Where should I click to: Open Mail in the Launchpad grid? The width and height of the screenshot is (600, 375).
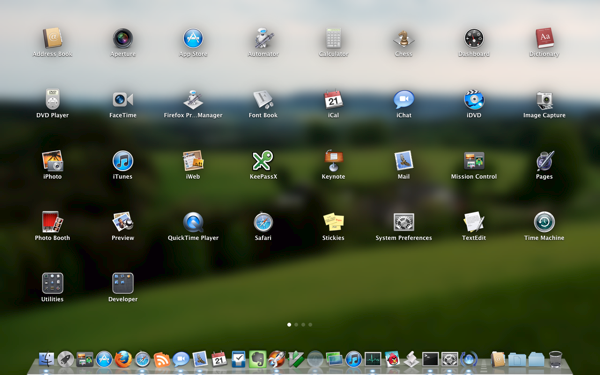pyautogui.click(x=404, y=161)
